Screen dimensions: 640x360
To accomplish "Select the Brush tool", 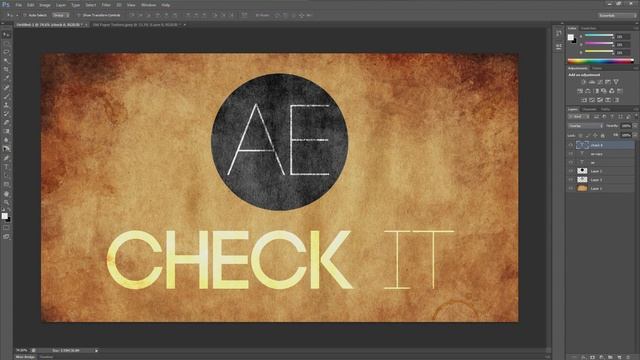I will [6, 96].
